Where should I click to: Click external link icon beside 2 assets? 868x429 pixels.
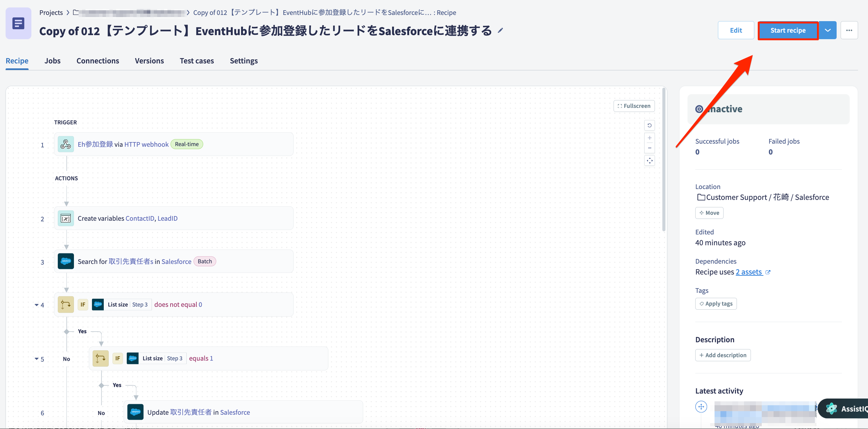pyautogui.click(x=768, y=273)
